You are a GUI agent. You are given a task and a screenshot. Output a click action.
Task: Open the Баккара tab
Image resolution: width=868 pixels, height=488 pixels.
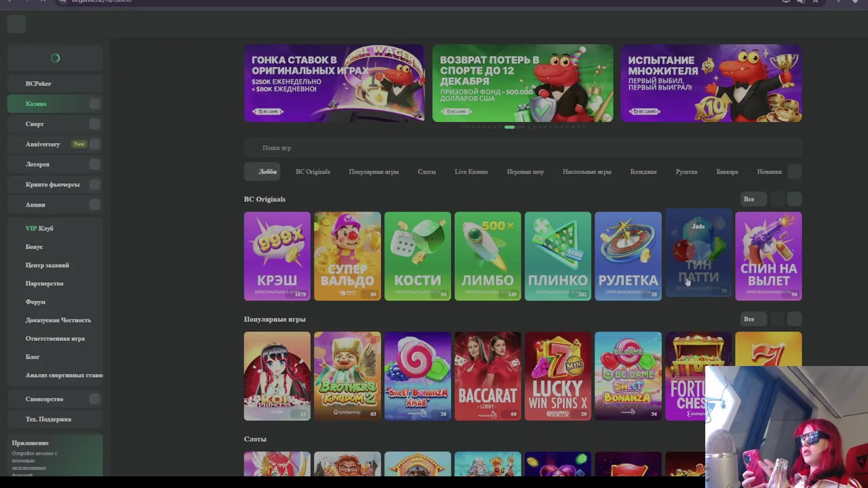pyautogui.click(x=727, y=171)
